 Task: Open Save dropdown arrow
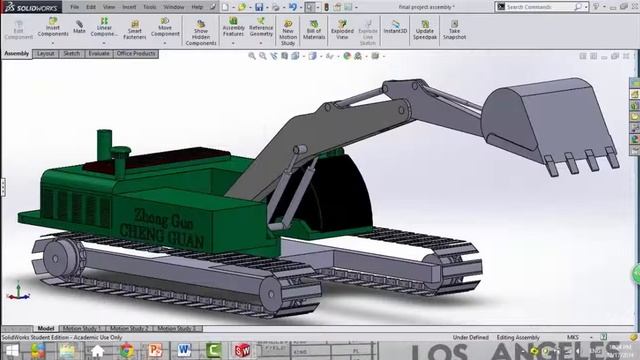pyautogui.click(x=267, y=7)
